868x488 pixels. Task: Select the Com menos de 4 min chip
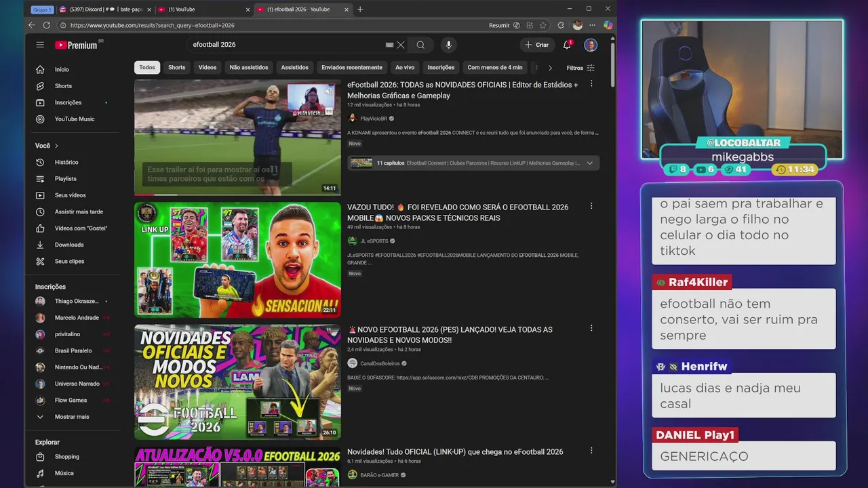[x=495, y=68]
